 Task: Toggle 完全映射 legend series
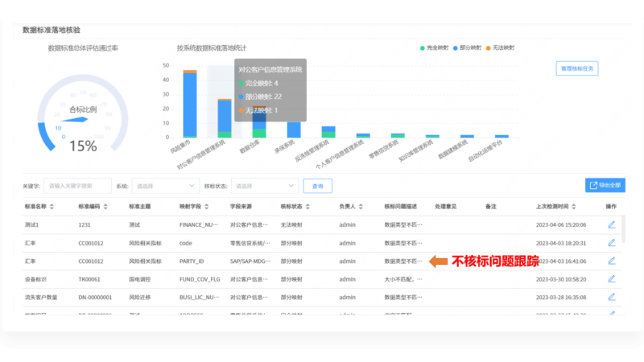pyautogui.click(x=434, y=48)
